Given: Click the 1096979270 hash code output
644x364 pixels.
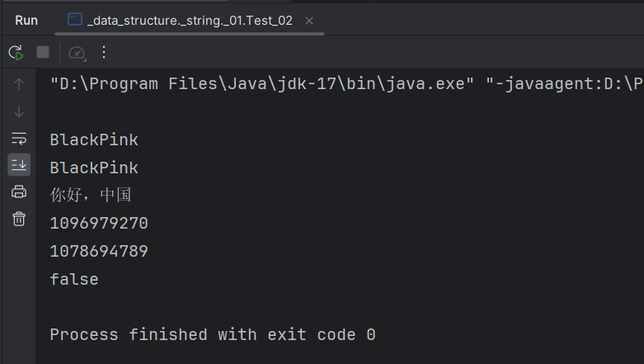Looking at the screenshot, I should (99, 224).
